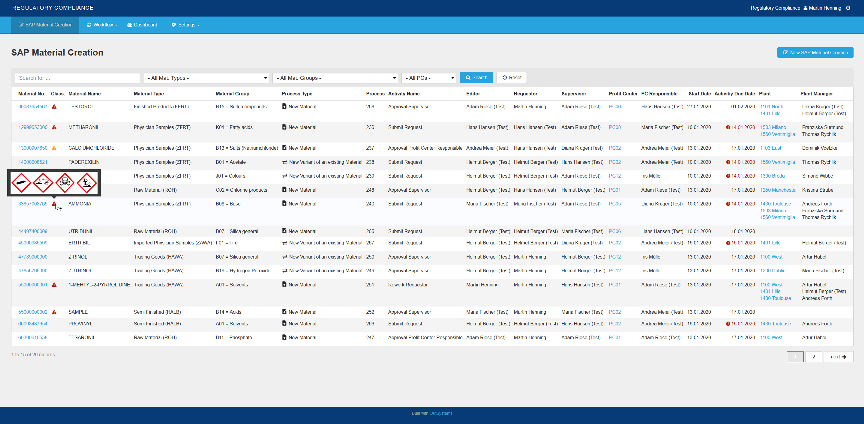
Task: Click New Material icon in Raw Material Silica row
Action: click(x=284, y=230)
